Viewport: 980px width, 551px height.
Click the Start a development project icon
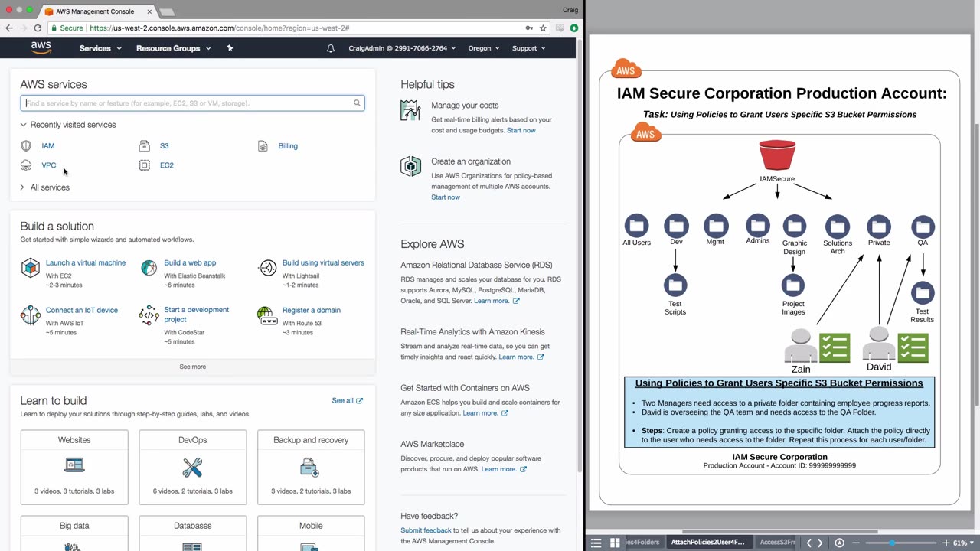pos(149,315)
